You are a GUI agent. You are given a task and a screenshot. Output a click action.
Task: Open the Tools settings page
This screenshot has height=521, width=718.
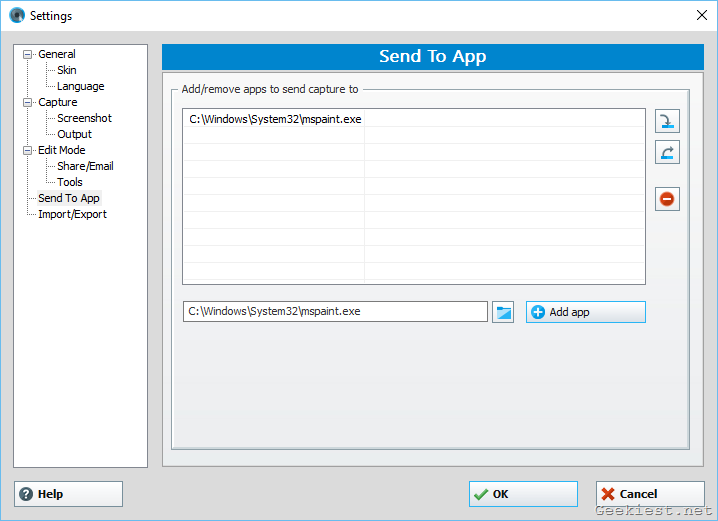[70, 182]
